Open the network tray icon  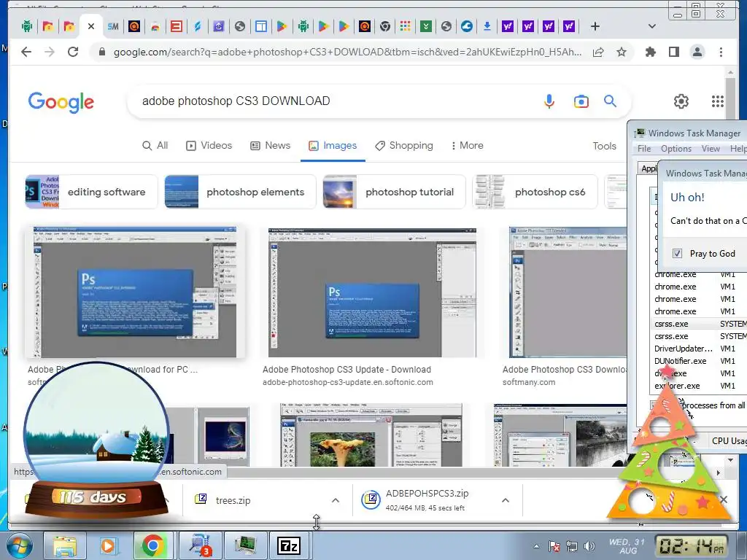(x=572, y=546)
